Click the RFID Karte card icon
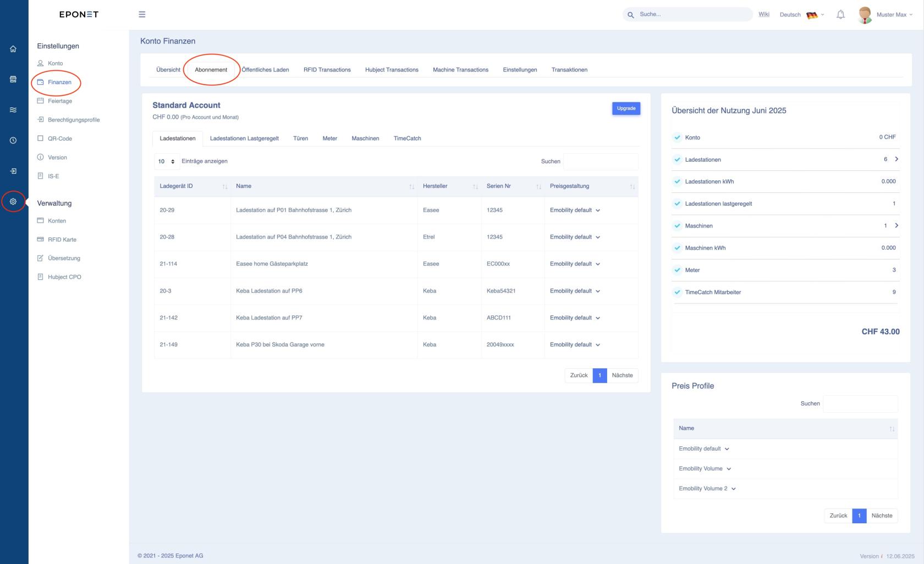 pos(40,239)
